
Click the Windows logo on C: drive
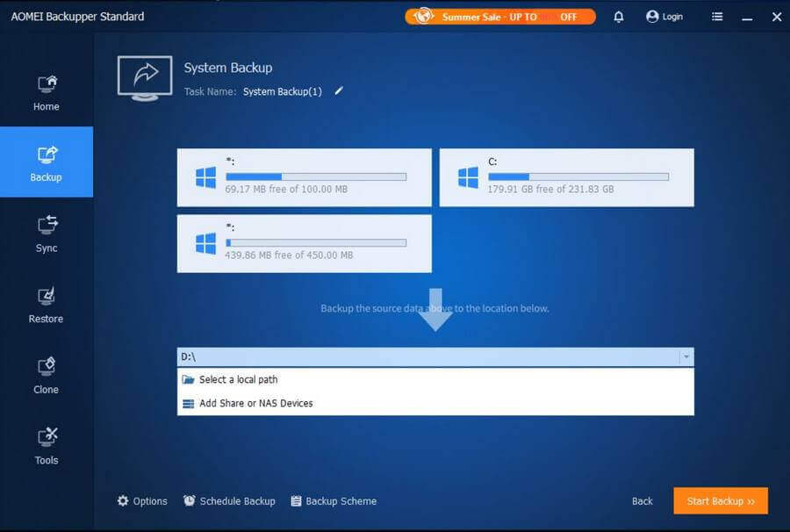click(468, 177)
